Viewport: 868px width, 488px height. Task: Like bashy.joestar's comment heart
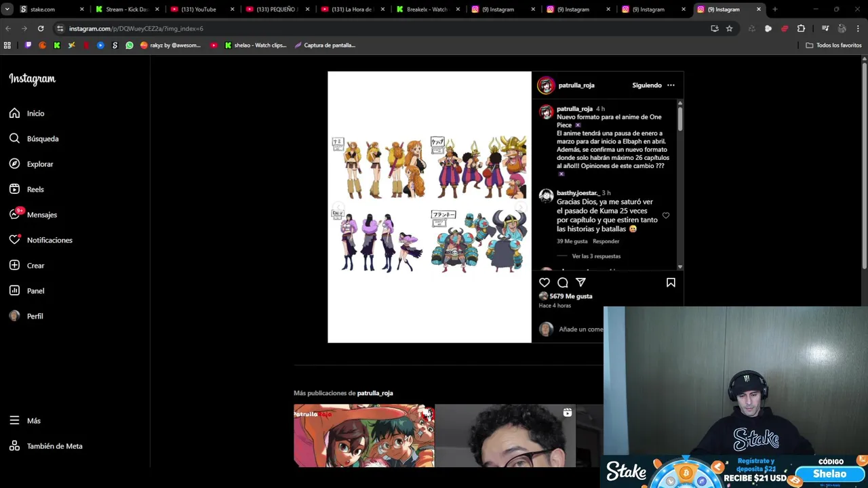[666, 216]
